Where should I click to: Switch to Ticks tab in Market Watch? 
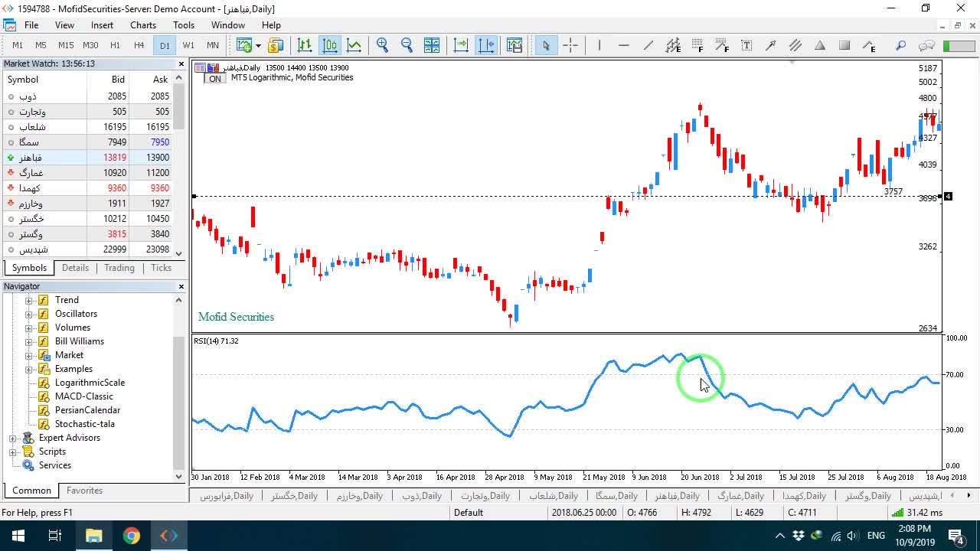tap(162, 268)
